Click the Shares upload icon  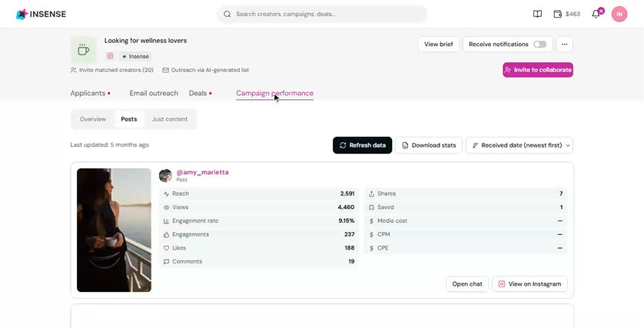(x=371, y=194)
